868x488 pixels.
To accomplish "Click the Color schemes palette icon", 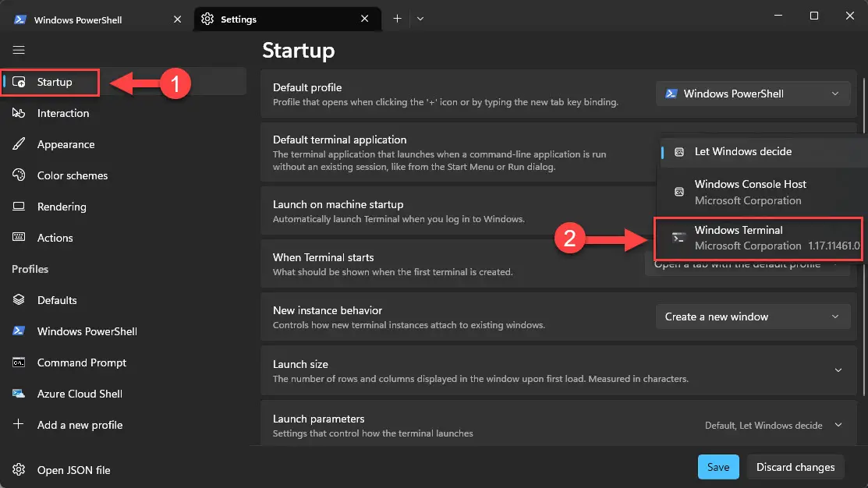I will (19, 175).
